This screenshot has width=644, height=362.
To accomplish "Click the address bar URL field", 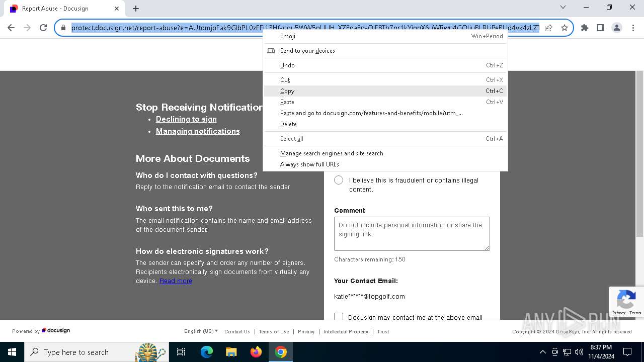I will (305, 28).
